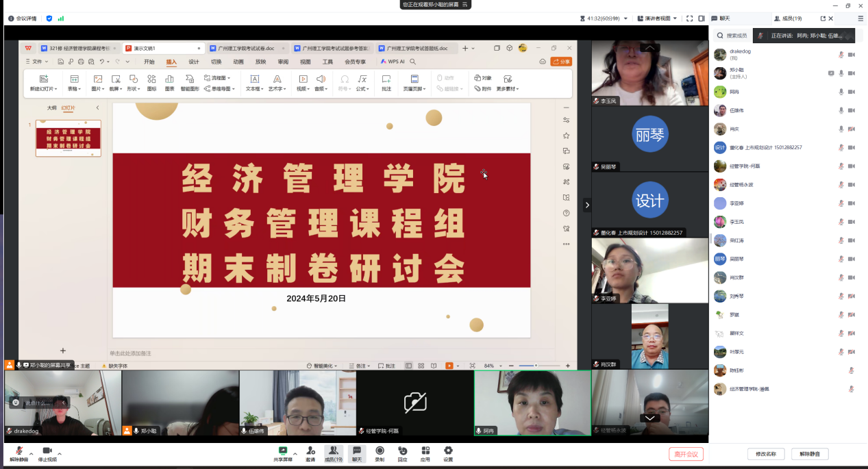
Task: Click the 修改名称 rename button
Action: coord(765,454)
